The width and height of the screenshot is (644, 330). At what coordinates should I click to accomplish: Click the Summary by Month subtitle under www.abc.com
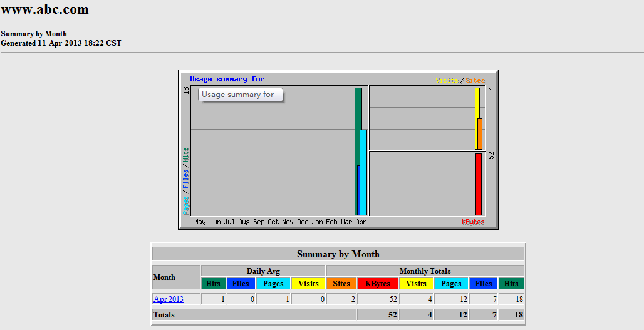click(x=34, y=34)
